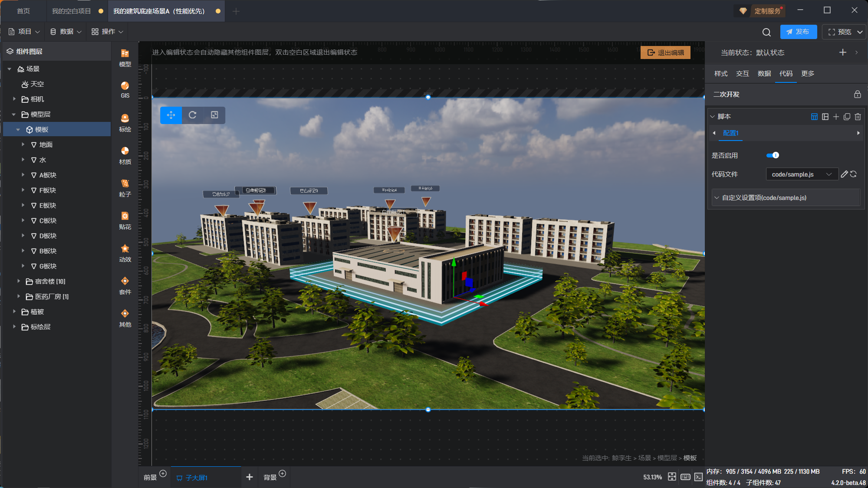The width and height of the screenshot is (868, 488).
Task: Click the 退出编辑 button
Action: 665,52
